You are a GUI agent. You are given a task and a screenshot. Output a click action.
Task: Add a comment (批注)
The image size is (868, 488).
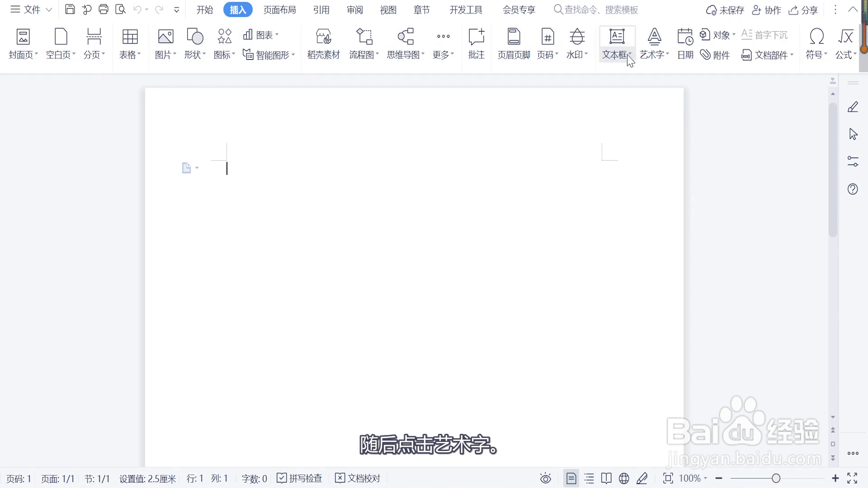tap(476, 44)
